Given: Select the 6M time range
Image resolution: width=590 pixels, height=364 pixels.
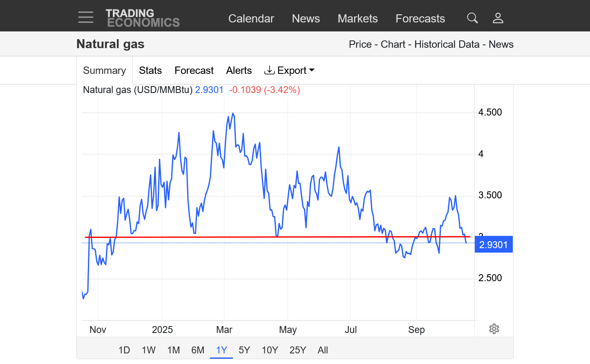Looking at the screenshot, I should pos(198,350).
